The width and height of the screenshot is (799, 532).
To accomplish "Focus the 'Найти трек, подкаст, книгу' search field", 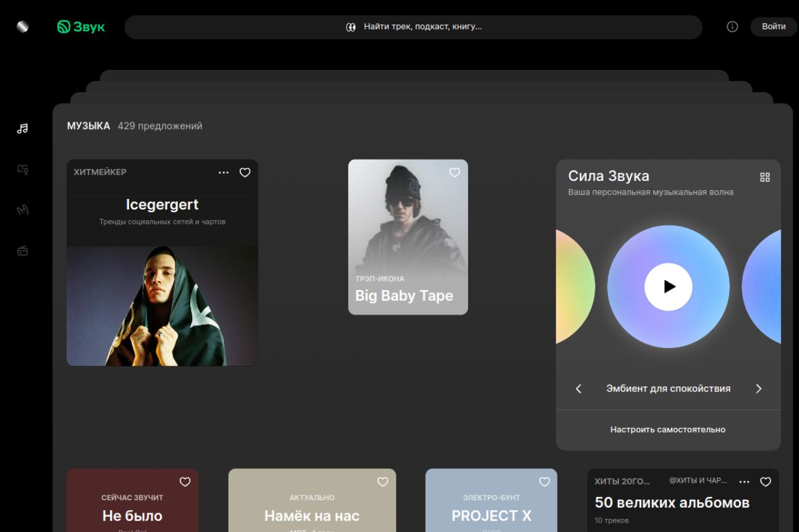I will [413, 27].
